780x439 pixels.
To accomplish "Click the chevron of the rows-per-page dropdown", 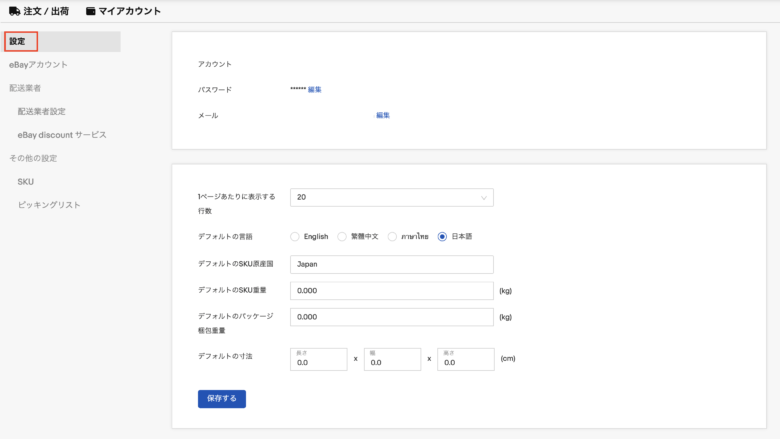I will coord(484,198).
